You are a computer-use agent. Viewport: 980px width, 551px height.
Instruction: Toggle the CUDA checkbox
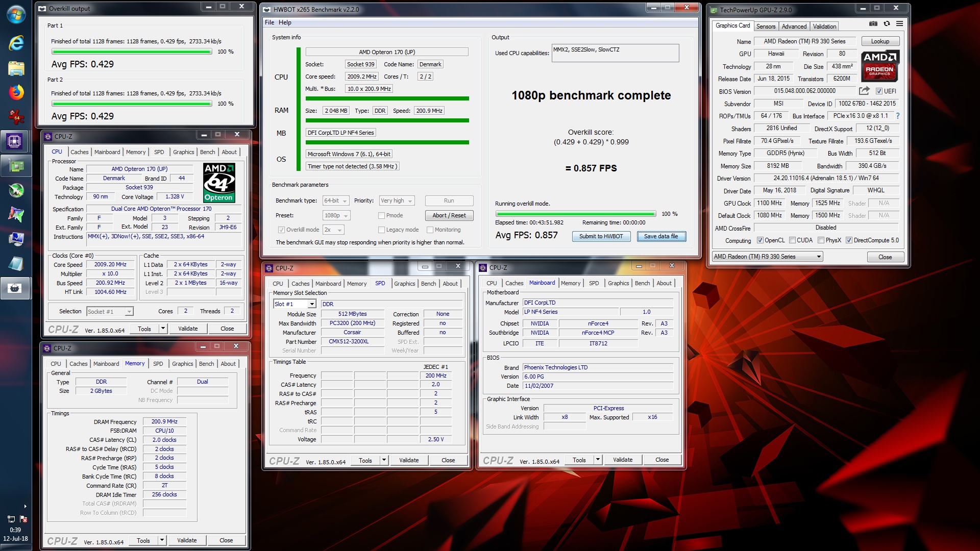[792, 240]
